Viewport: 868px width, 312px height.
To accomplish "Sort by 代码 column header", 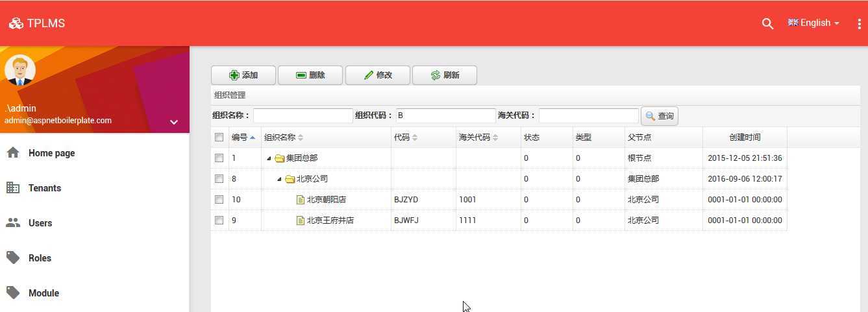I will pyautogui.click(x=423, y=138).
